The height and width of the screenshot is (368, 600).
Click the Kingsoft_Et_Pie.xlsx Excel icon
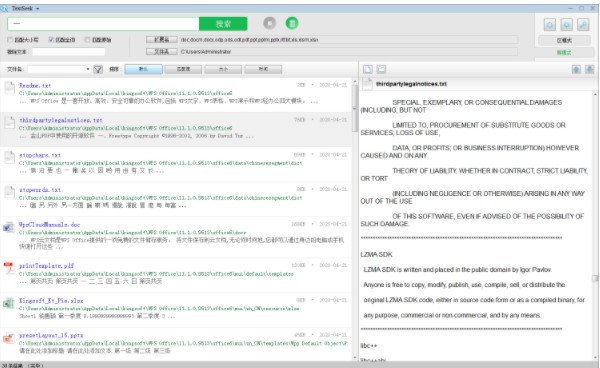[8, 303]
